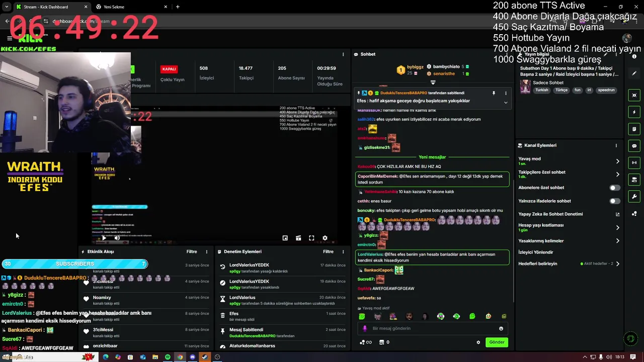Toggle activity feed lightning widget
The image size is (644, 362).
pyautogui.click(x=634, y=112)
